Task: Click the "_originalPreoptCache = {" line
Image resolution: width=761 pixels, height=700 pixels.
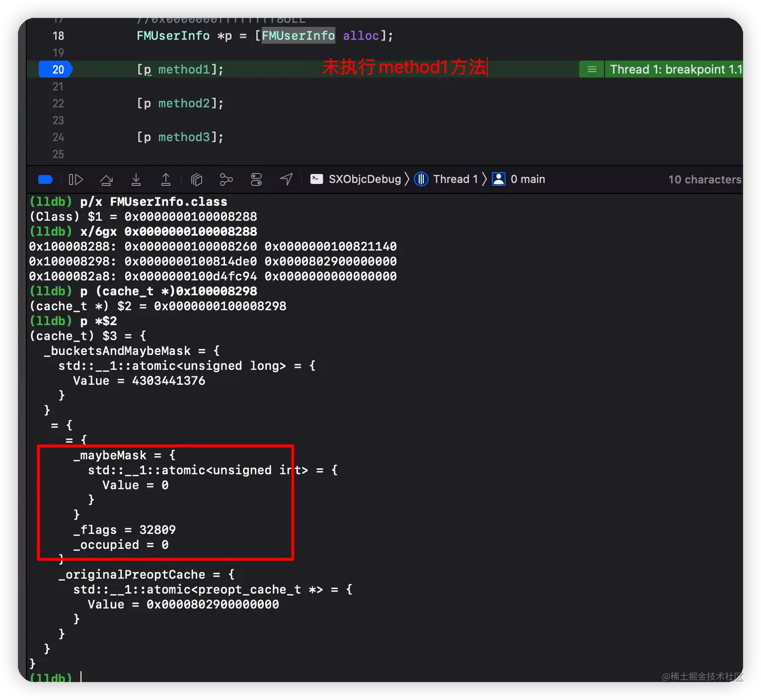Action: (x=146, y=575)
